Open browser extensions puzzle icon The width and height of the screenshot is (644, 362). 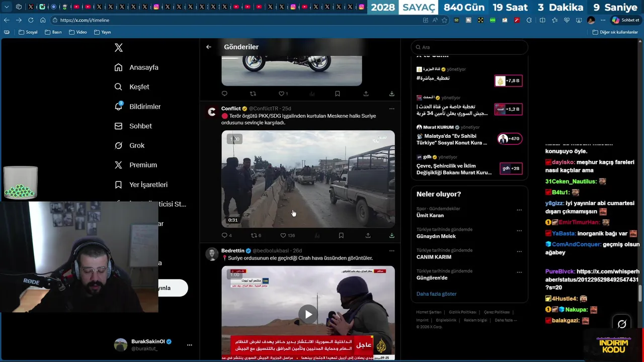point(529,20)
